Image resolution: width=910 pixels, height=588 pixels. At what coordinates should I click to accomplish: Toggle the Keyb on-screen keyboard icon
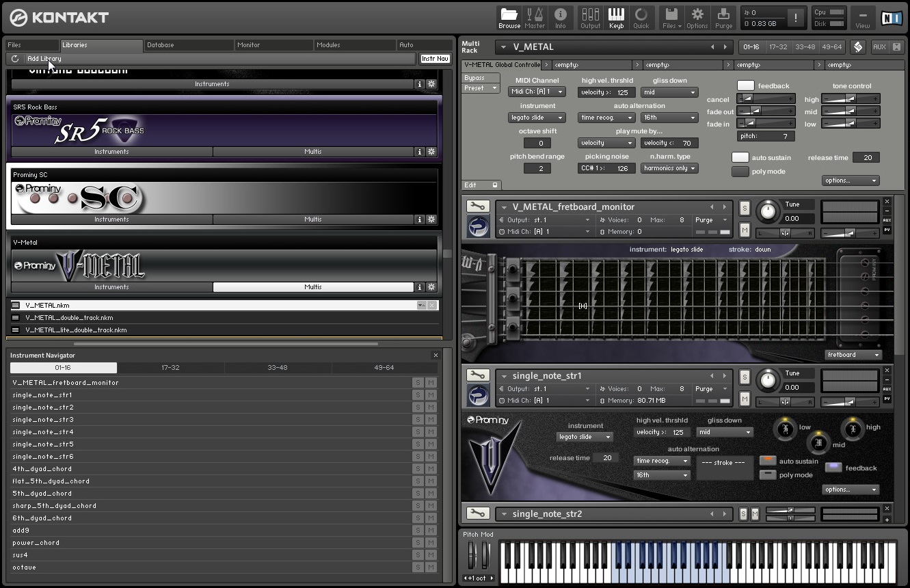(x=616, y=18)
